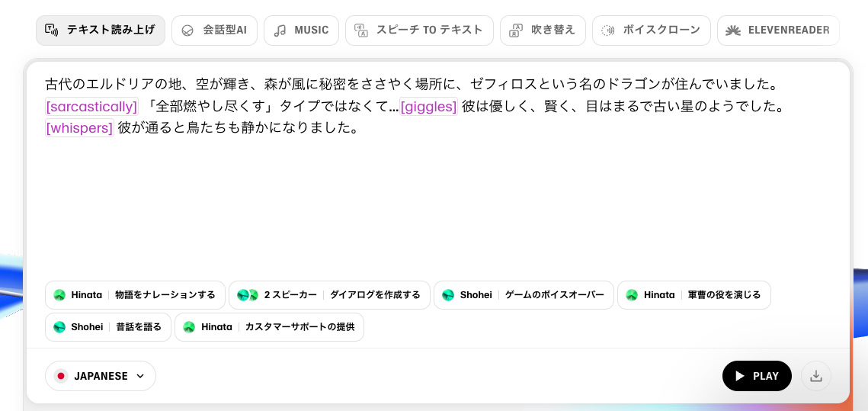The image size is (868, 411).
Task: Click the music note icon beside MUSIC
Action: [x=280, y=31]
